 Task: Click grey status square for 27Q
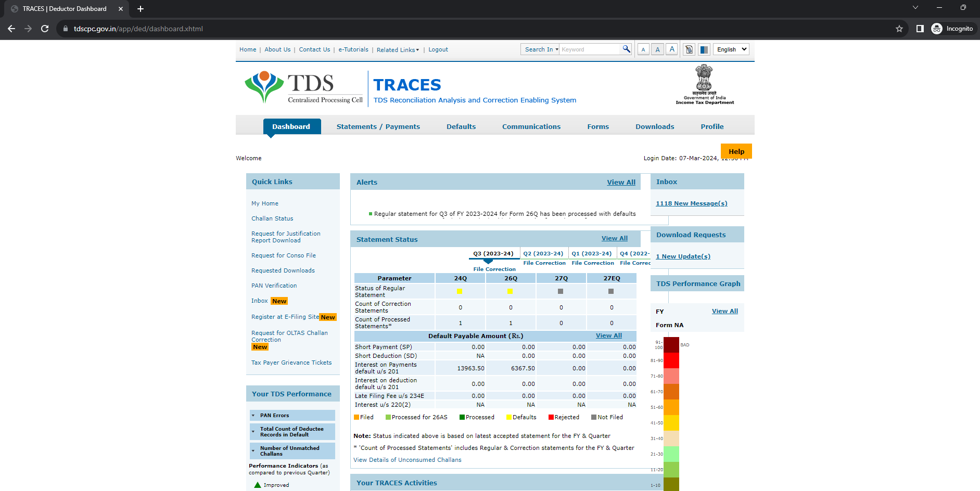561,291
